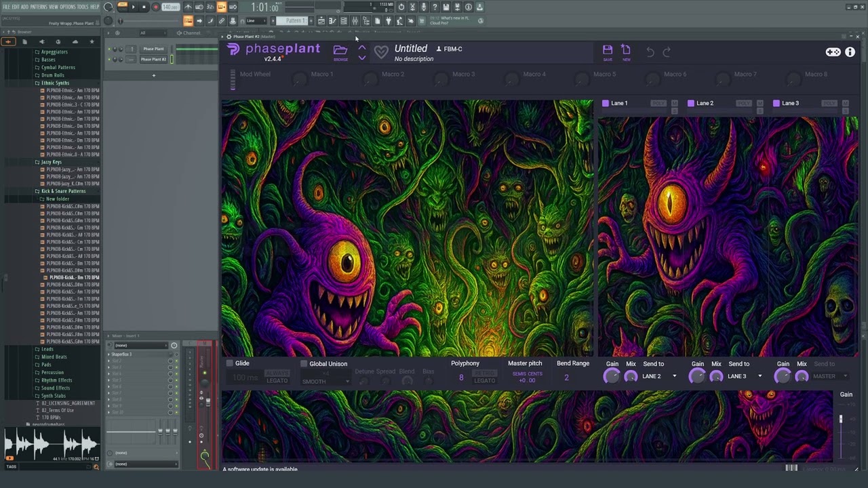868x488 pixels.
Task: Go to the previous preset with up chevron
Action: (x=362, y=47)
